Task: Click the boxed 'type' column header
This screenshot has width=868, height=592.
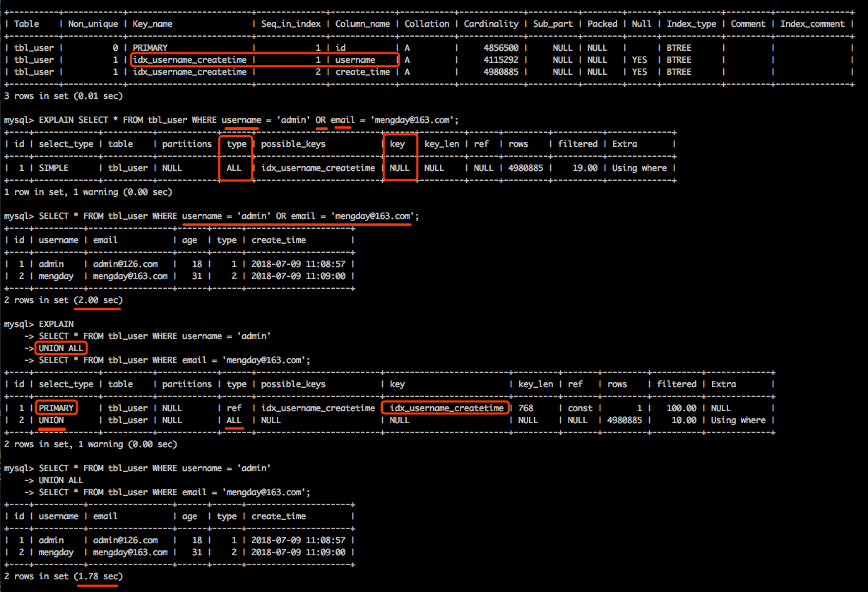Action: [x=237, y=144]
